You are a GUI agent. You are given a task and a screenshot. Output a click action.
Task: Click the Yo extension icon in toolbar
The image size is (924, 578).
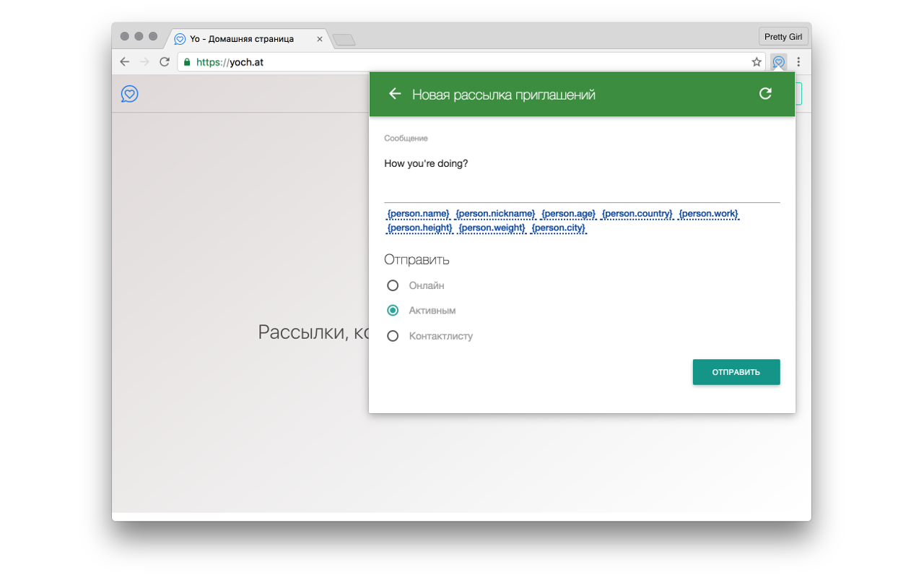coord(778,62)
